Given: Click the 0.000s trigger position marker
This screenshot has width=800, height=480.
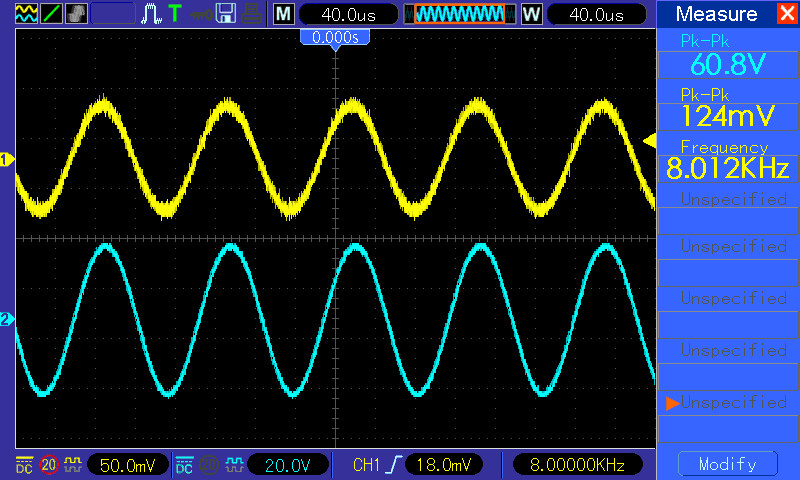Looking at the screenshot, I should (335, 37).
